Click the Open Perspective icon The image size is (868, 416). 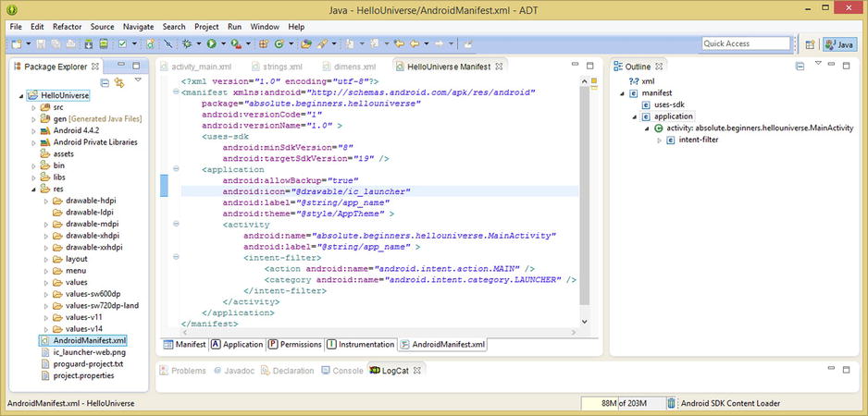click(810, 44)
